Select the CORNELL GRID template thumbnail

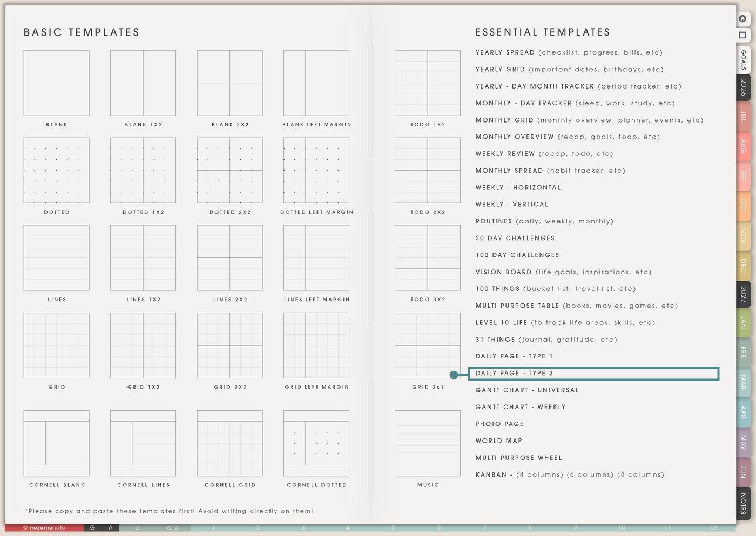[x=230, y=443]
